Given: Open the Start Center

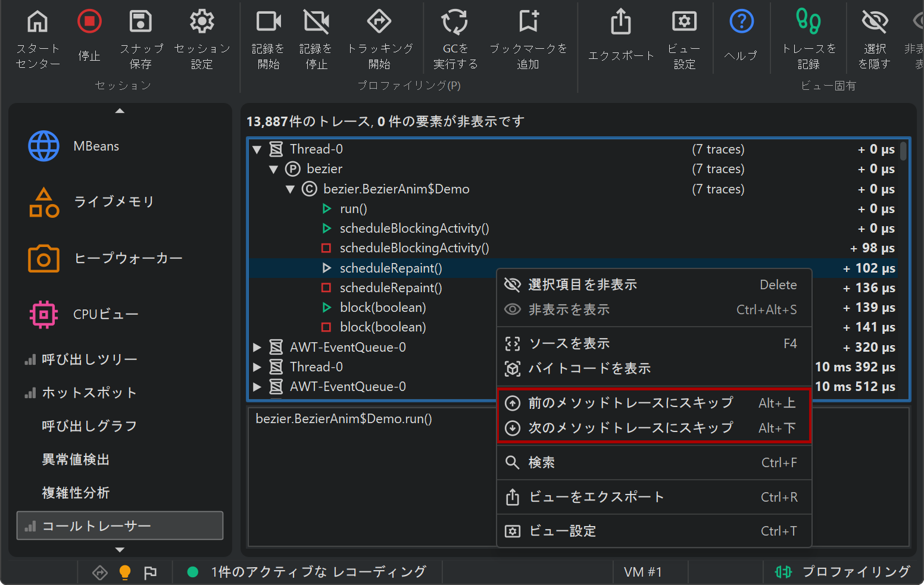Looking at the screenshot, I should click(x=38, y=23).
